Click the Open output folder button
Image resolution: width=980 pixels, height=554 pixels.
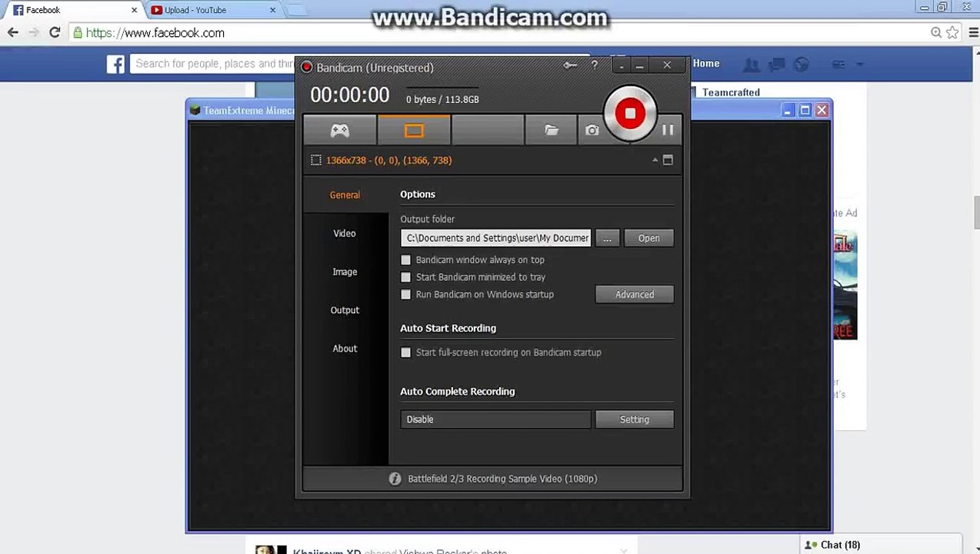pos(648,238)
